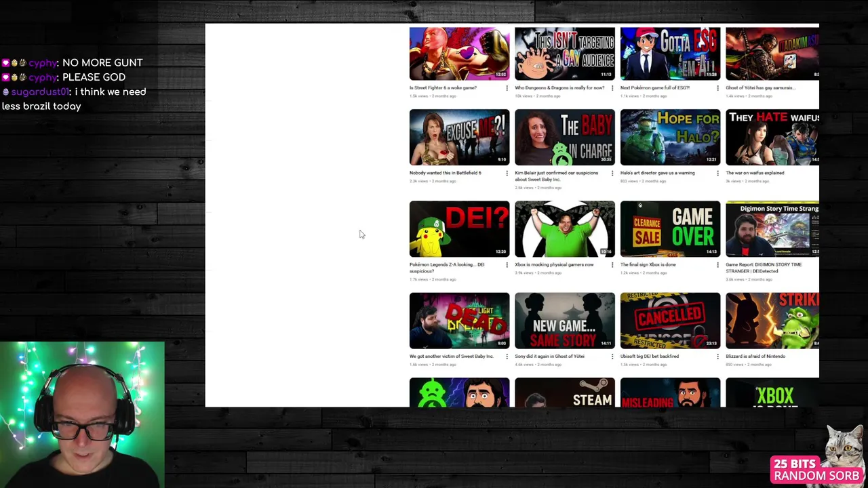Screen dimensions: 868x488
Task: Open the partially visible 'Misleading' thumbnail
Action: (x=670, y=392)
